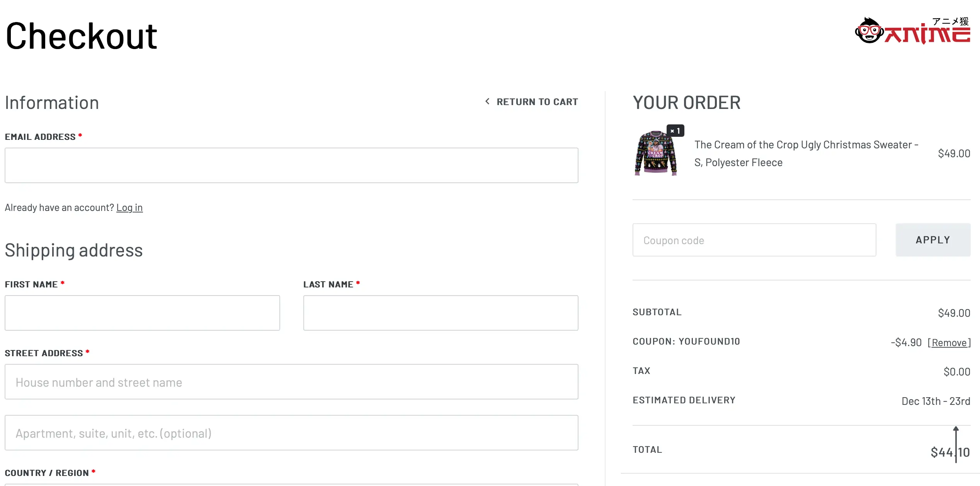
Task: Open the Log in link
Action: [129, 208]
